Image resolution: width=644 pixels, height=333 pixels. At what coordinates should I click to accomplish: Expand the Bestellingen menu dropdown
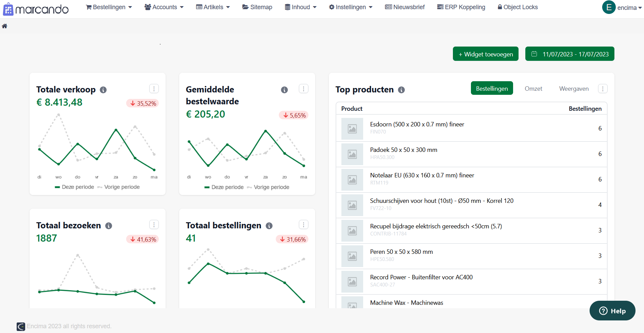pyautogui.click(x=109, y=7)
